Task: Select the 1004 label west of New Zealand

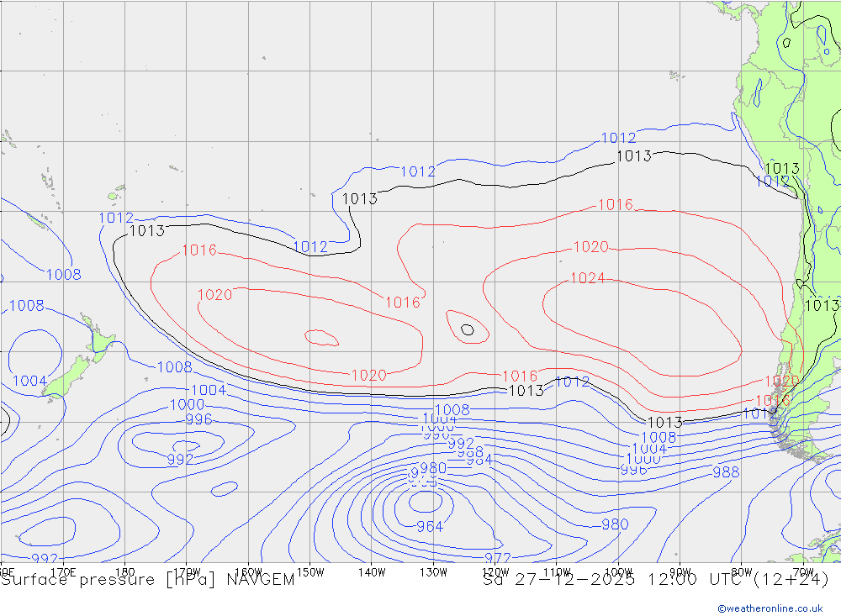Action: click(x=29, y=382)
